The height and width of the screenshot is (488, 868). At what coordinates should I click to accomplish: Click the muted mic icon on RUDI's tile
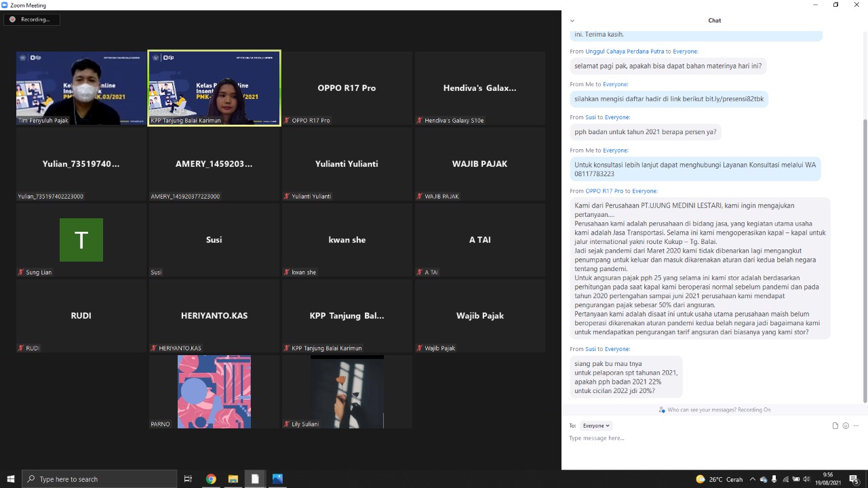pyautogui.click(x=21, y=348)
